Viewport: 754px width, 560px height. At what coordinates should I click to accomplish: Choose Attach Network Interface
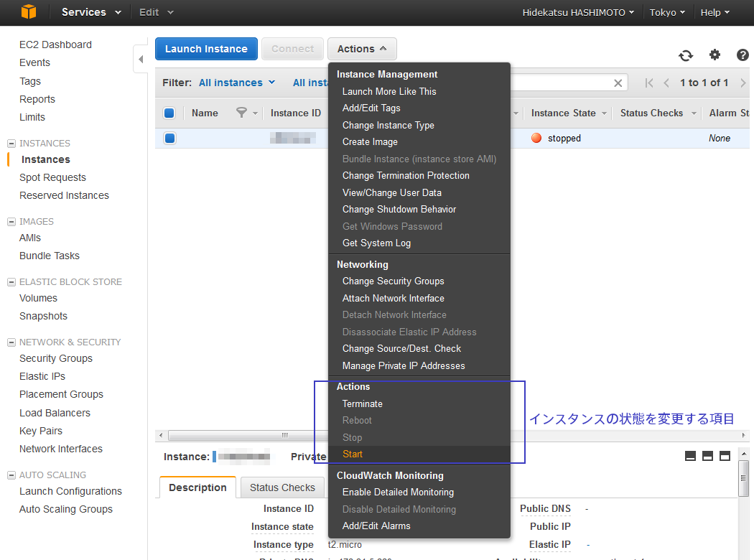click(394, 298)
